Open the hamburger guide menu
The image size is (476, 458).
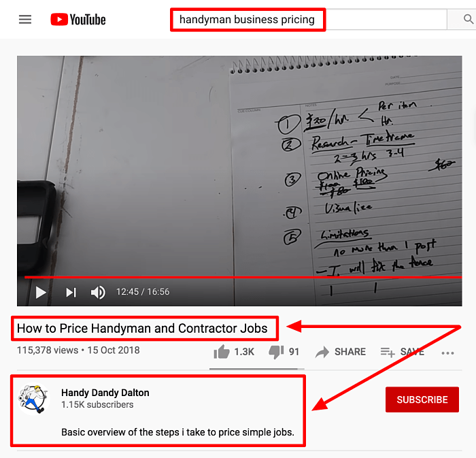tap(25, 20)
